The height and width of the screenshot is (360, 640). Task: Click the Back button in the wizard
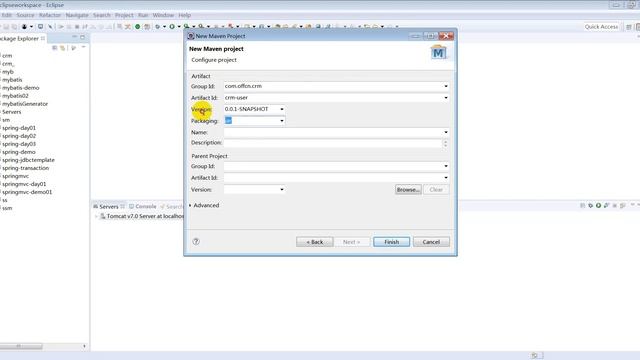(315, 242)
